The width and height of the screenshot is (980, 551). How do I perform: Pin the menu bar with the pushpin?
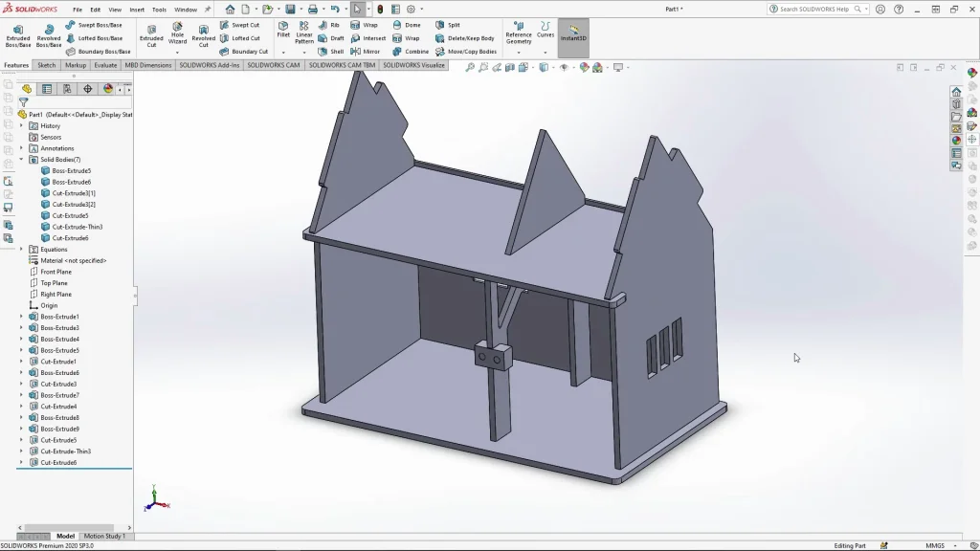[208, 10]
